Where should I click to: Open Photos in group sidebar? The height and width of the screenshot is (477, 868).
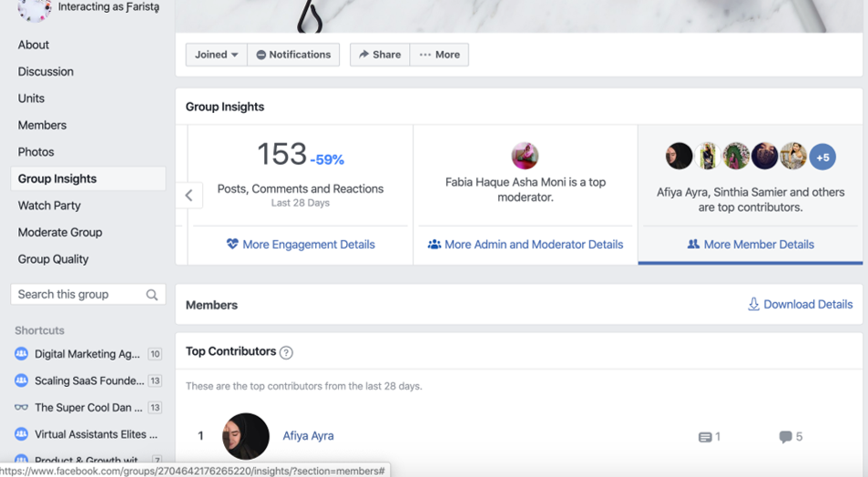36,152
